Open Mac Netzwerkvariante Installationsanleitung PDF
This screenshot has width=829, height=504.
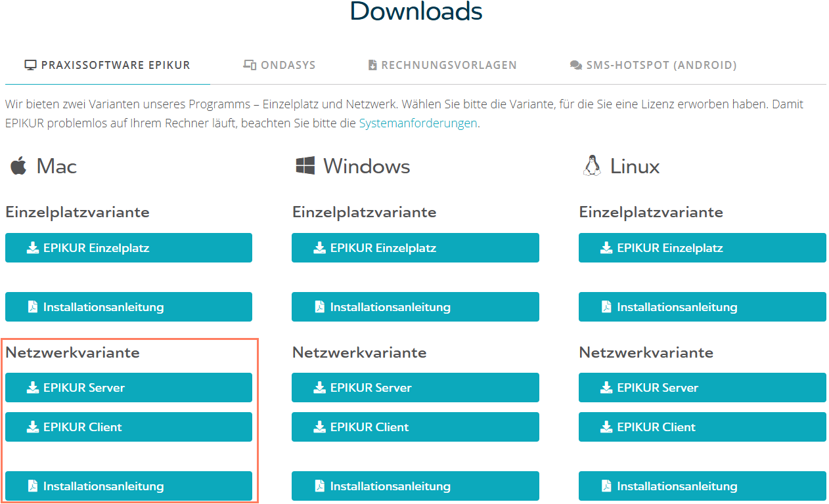point(129,486)
